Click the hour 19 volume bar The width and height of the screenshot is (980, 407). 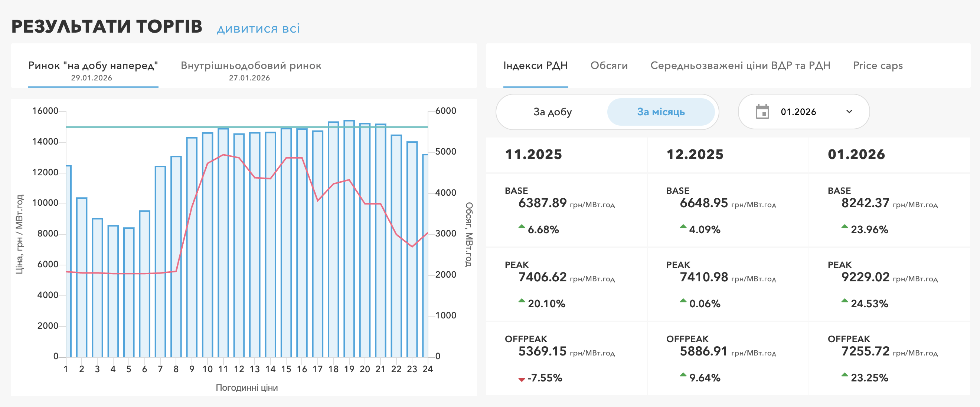(349, 266)
